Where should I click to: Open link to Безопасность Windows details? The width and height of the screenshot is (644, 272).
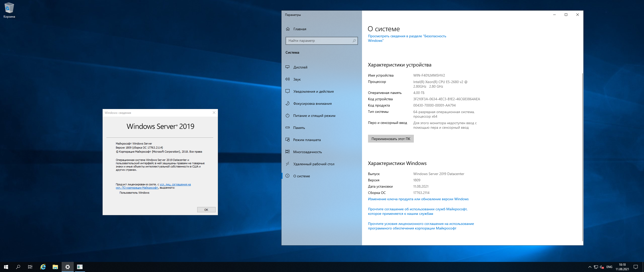click(x=407, y=38)
